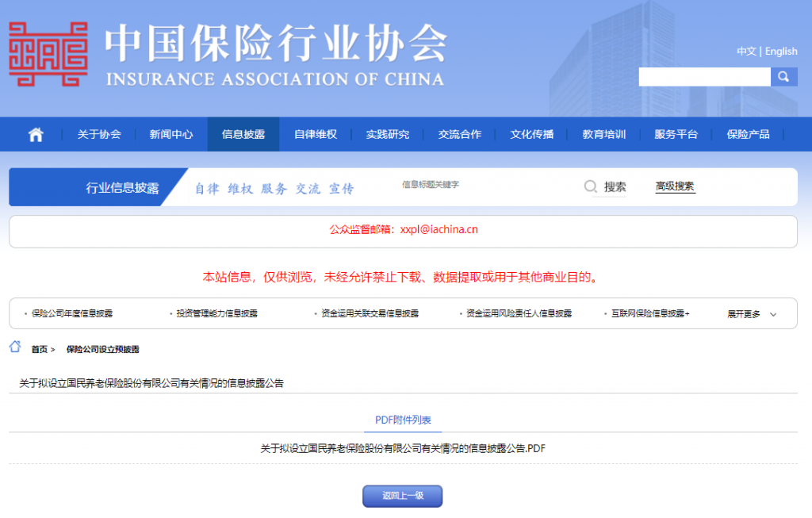This screenshot has width=812, height=518.
Task: Open 服务平台 menu
Action: point(676,135)
